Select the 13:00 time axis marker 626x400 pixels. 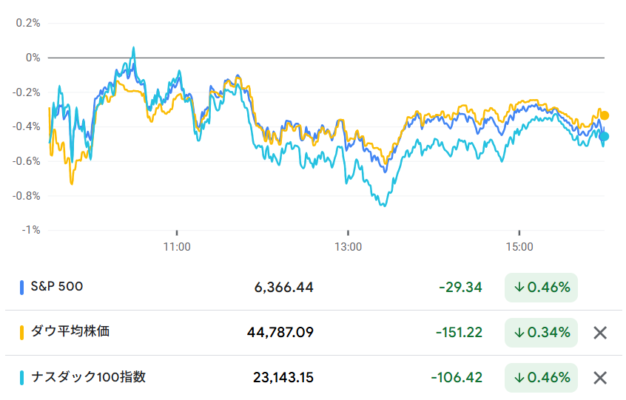click(x=348, y=247)
